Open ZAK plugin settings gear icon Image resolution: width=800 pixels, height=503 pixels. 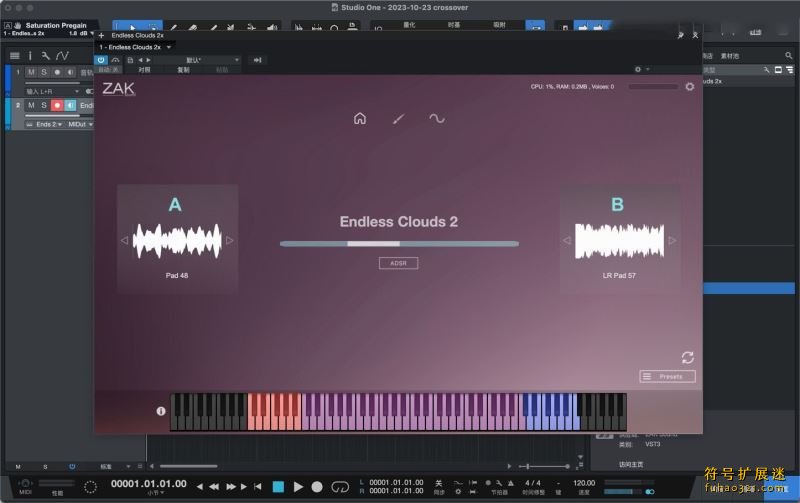tap(689, 87)
